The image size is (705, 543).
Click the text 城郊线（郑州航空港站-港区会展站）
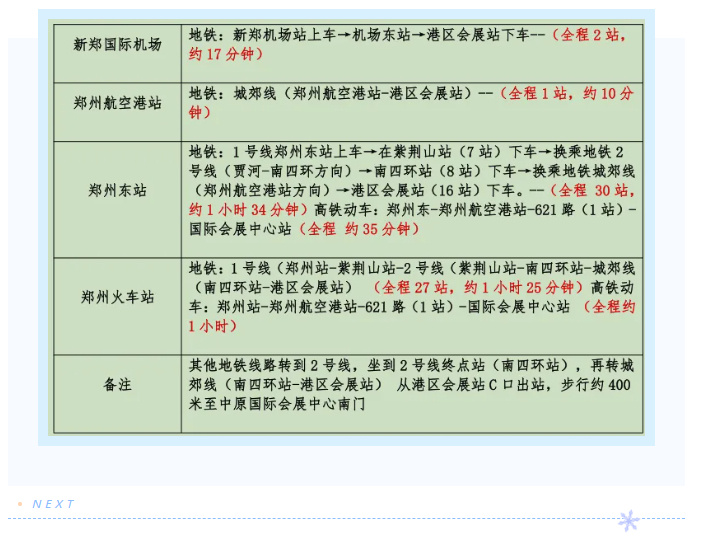point(353,93)
